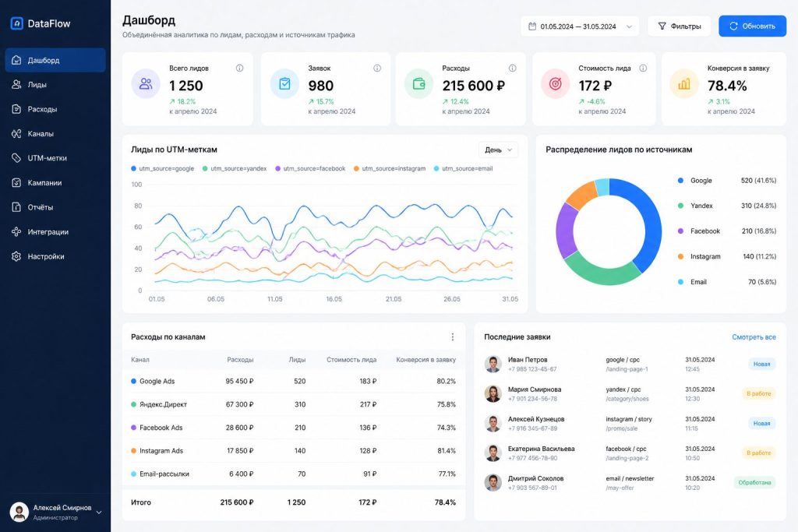The height and width of the screenshot is (532, 798).
Task: Expand the Алексей Смирнов account menu chevron
Action: [99, 513]
